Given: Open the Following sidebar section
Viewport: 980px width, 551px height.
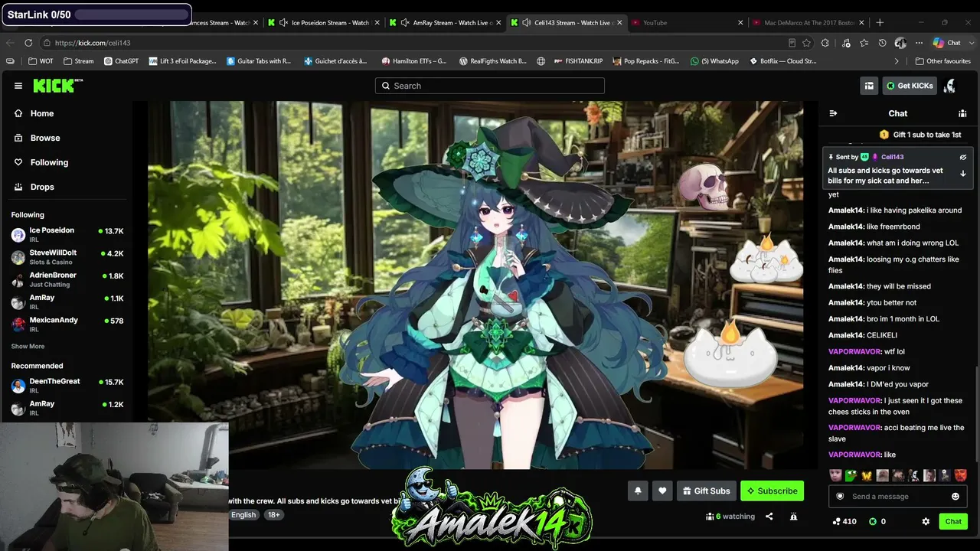Looking at the screenshot, I should pyautogui.click(x=49, y=162).
